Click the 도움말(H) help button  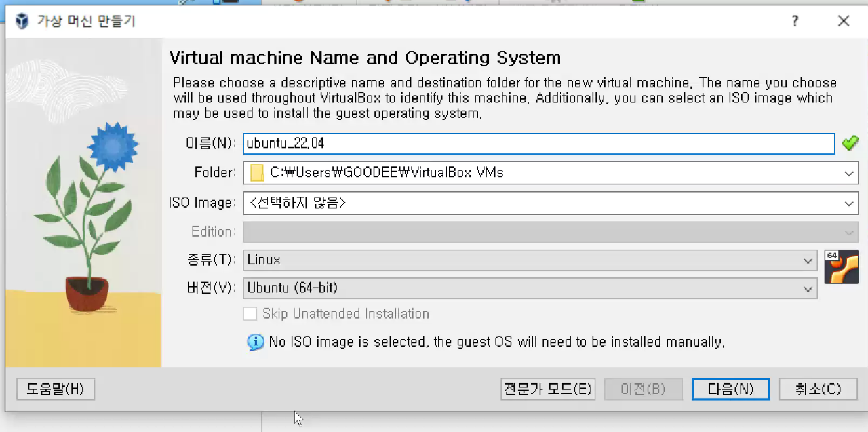[x=56, y=389]
